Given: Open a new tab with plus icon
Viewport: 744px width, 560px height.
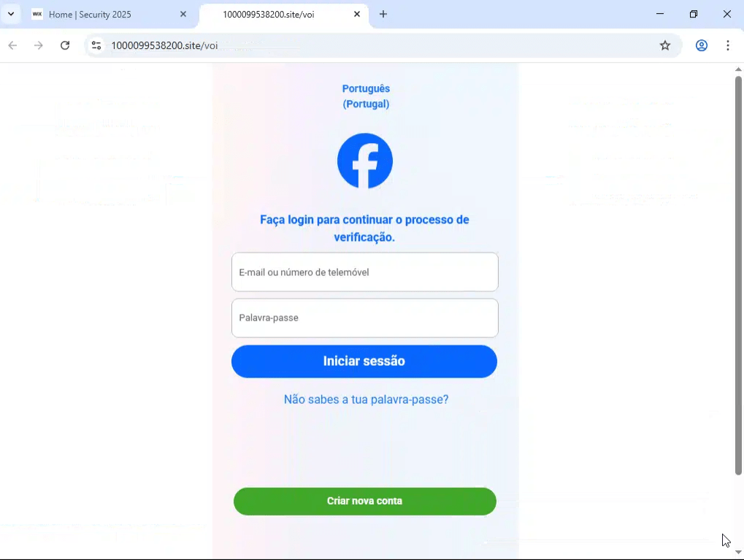Looking at the screenshot, I should point(383,15).
